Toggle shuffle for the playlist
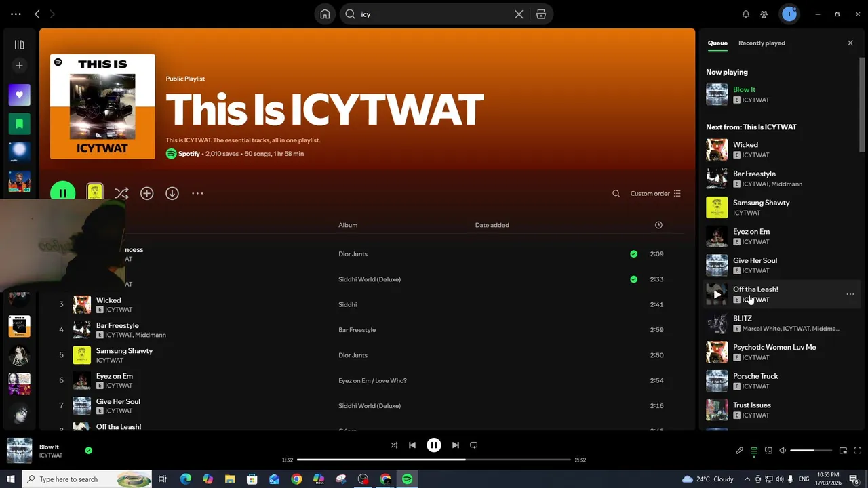This screenshot has height=488, width=868. 121,194
